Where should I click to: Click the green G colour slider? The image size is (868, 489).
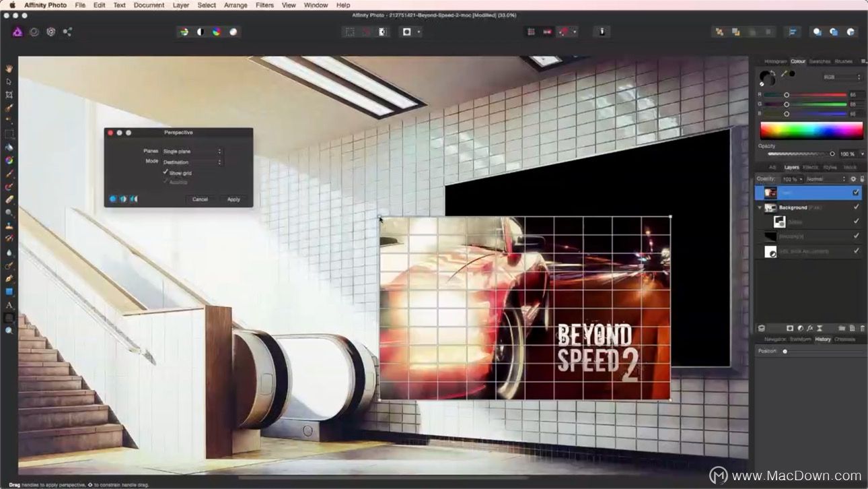[x=805, y=104]
